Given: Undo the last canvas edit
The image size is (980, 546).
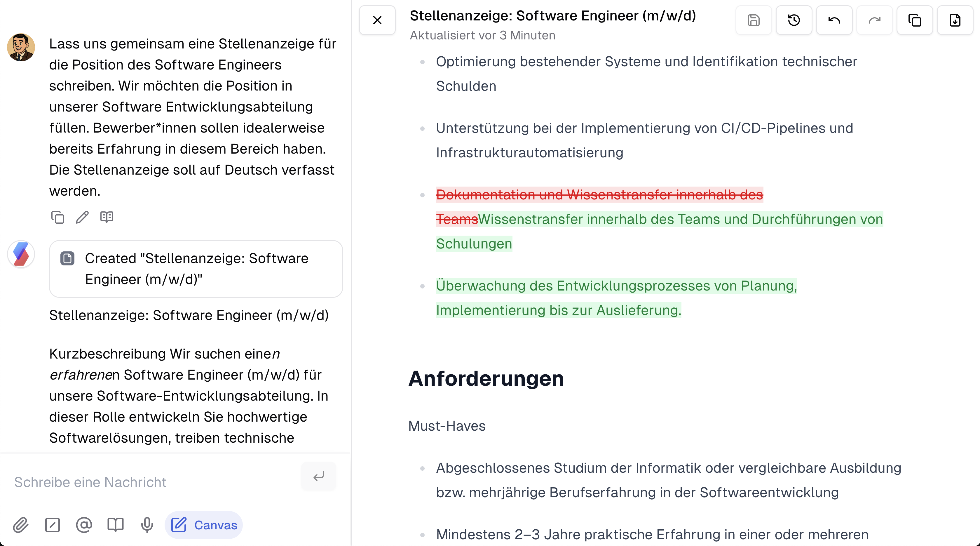Looking at the screenshot, I should coord(834,20).
